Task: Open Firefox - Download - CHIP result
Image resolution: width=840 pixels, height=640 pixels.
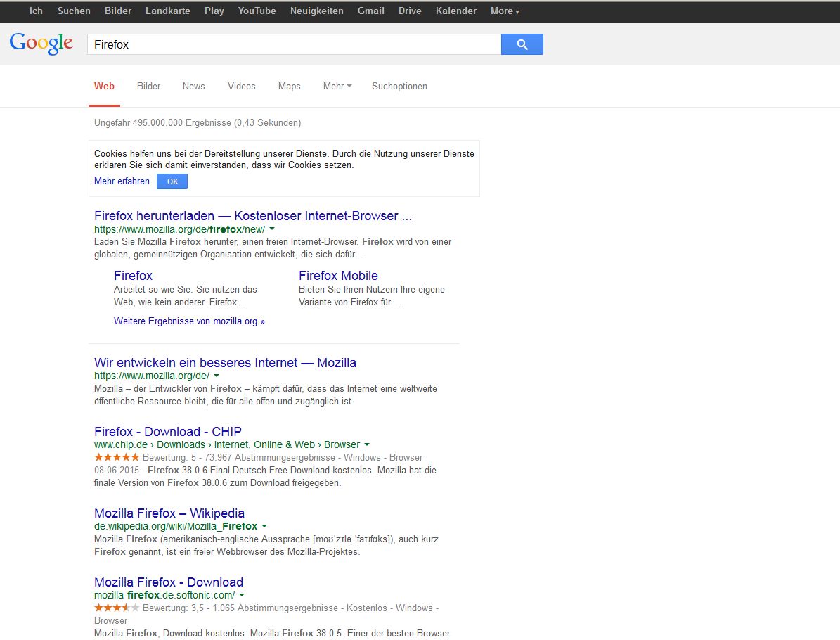Action: (168, 432)
